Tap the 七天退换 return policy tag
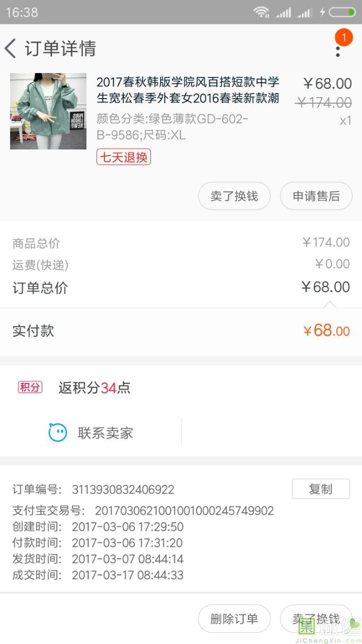Screen dimensions: 362x644 tap(124, 157)
